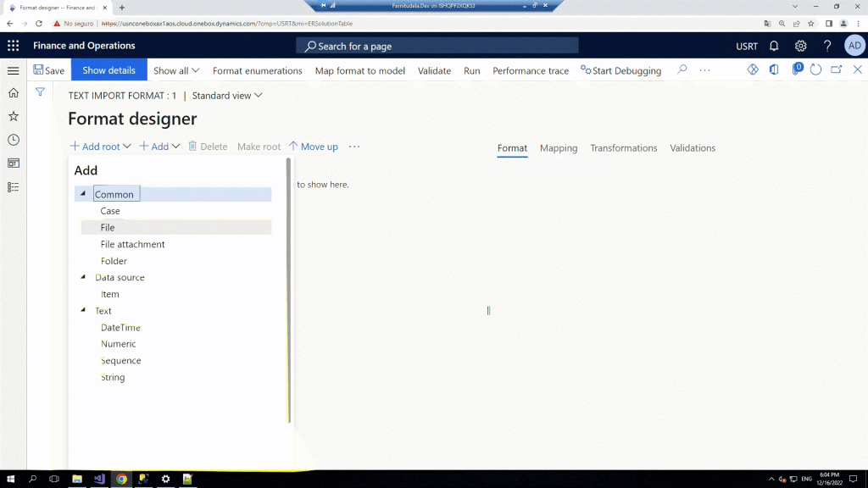
Task: Open the filter pane funnel icon
Action: [x=40, y=91]
